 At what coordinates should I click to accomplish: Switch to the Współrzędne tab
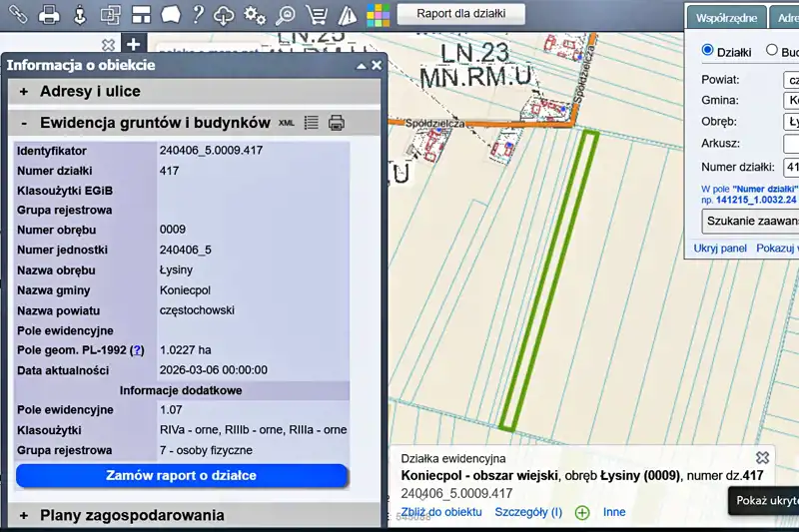click(726, 17)
